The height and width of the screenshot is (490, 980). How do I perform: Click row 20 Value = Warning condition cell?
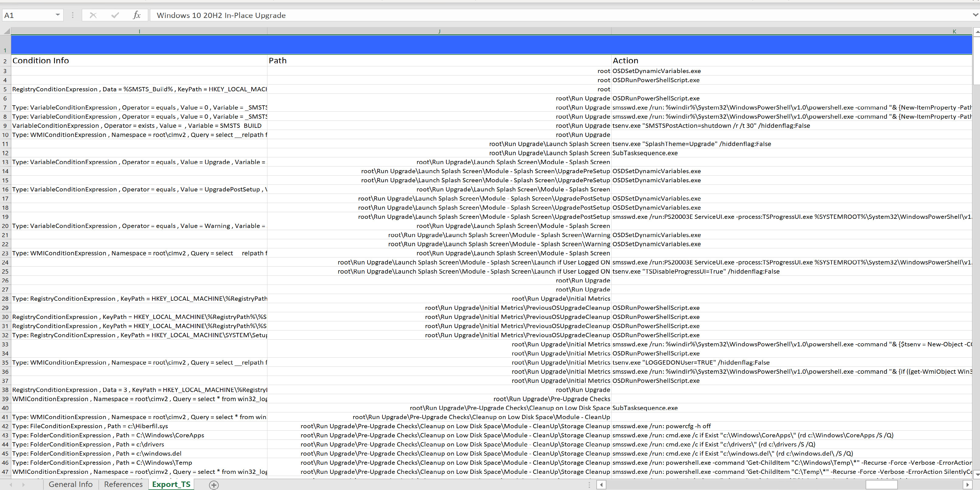[x=139, y=226]
